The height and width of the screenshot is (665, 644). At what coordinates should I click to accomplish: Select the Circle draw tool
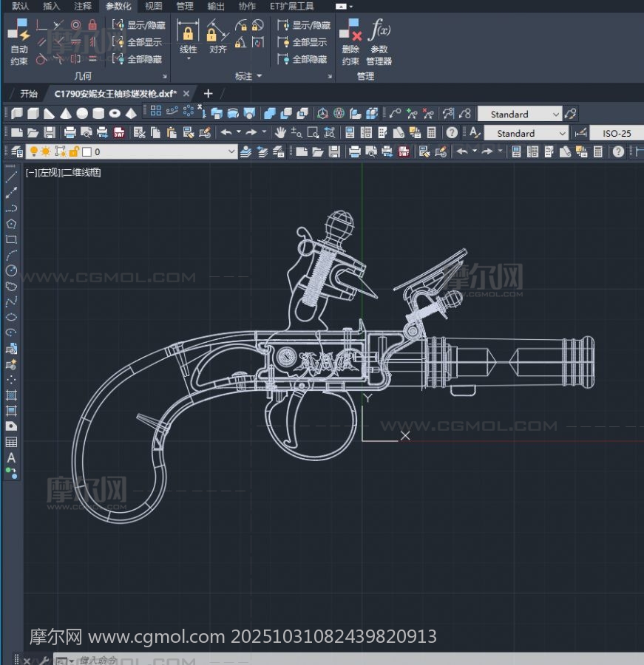tap(11, 270)
